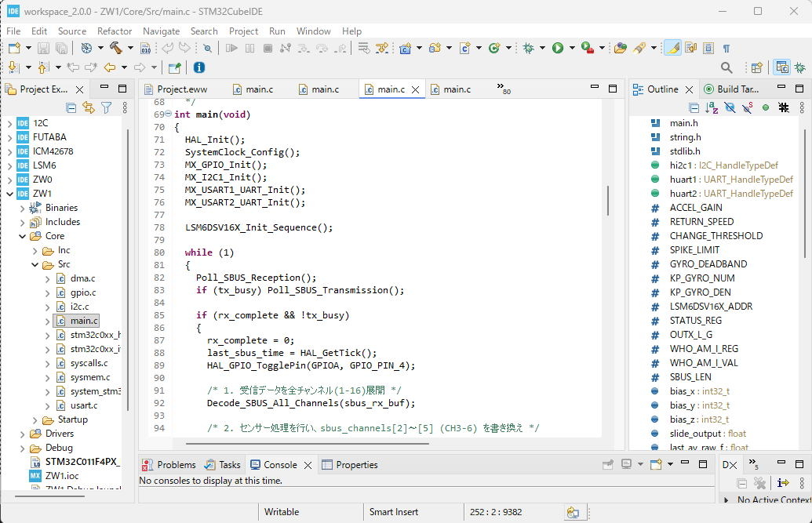Click the Run with External Tools icon

click(x=588, y=48)
